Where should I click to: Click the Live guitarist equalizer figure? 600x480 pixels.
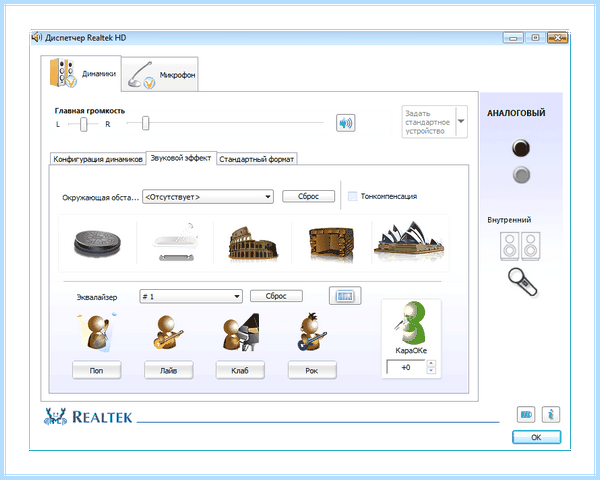click(168, 331)
